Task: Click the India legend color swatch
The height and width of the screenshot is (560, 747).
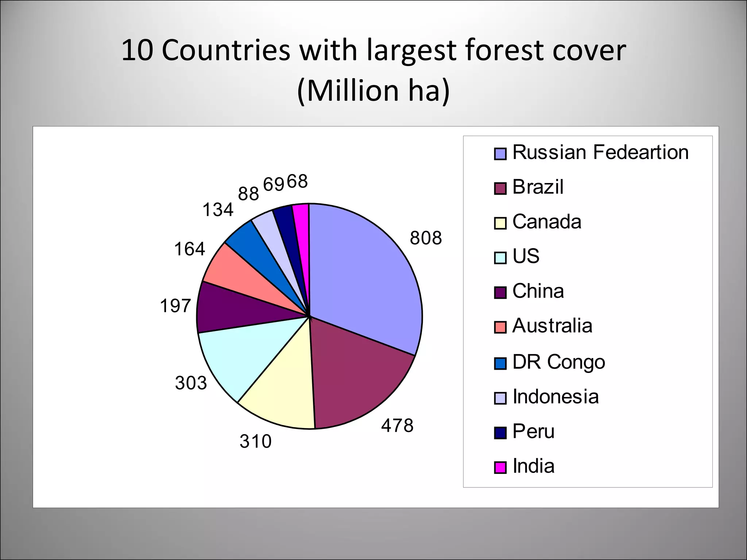Action: (x=500, y=467)
